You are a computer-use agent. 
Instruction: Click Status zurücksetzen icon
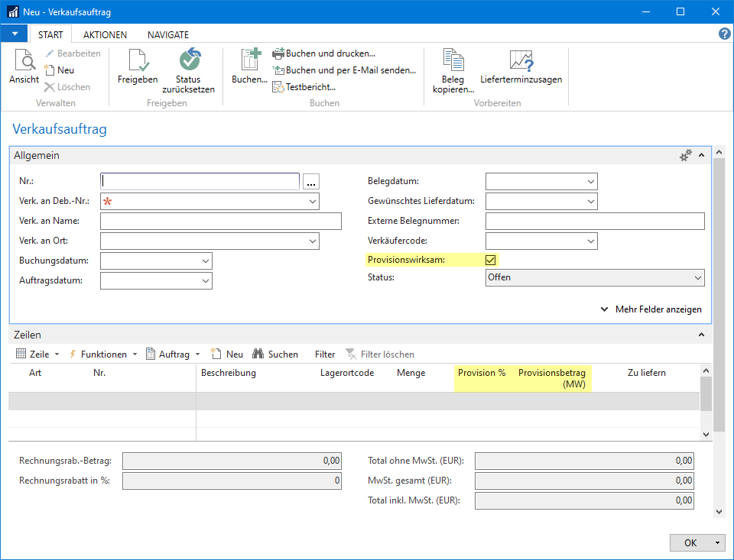point(188,60)
